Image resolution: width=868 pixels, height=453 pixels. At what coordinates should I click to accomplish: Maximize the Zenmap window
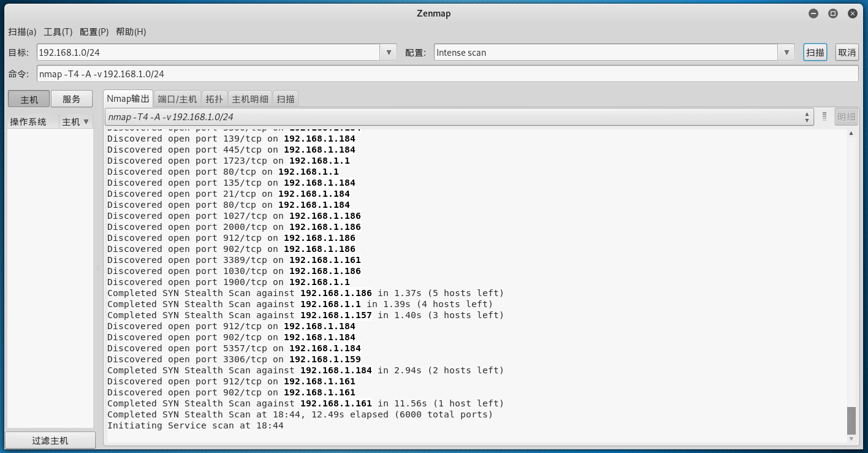832,13
